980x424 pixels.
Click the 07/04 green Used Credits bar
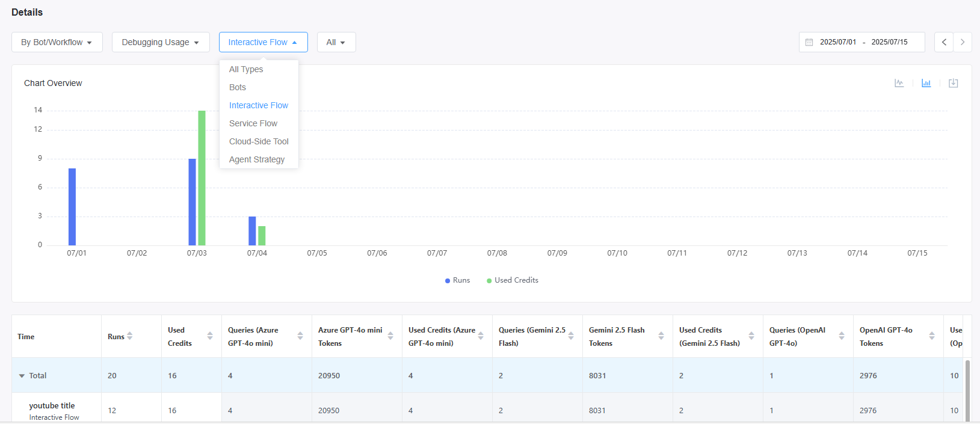pyautogui.click(x=262, y=236)
